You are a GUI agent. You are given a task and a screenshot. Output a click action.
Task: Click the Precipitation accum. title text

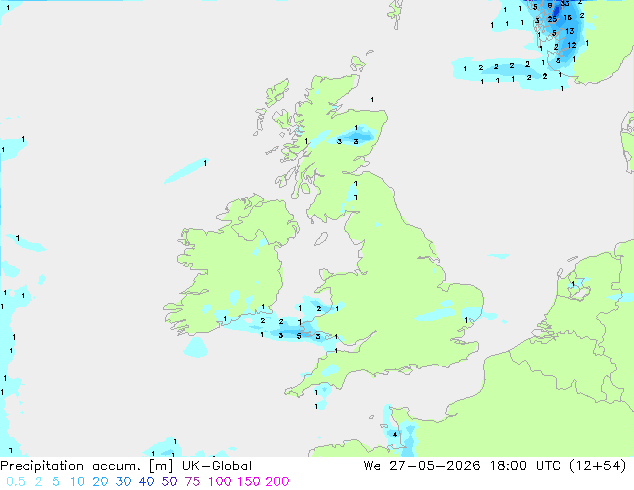tap(71, 466)
